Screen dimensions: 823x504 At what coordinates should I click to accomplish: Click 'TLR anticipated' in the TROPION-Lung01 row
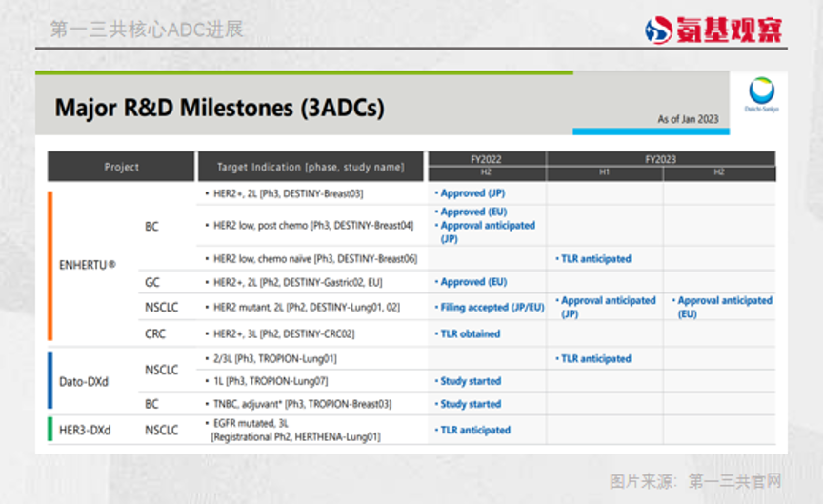[x=595, y=358]
